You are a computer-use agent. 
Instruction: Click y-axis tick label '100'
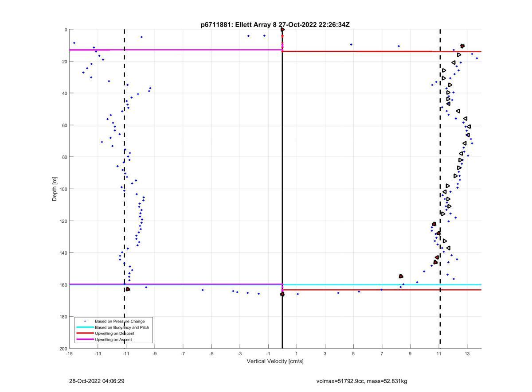click(x=63, y=189)
